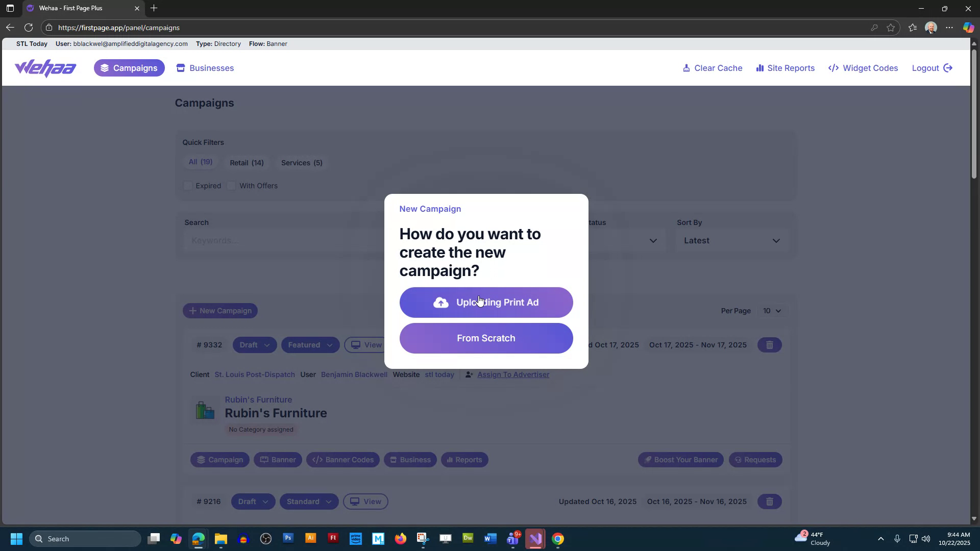The width and height of the screenshot is (980, 551).
Task: Click the Wehaa logo
Action: tap(45, 68)
